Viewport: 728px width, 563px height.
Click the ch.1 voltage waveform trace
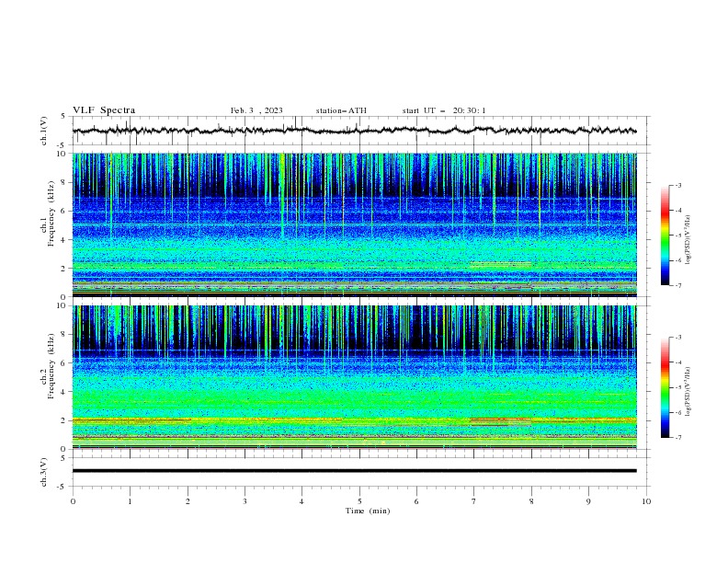[x=354, y=131]
